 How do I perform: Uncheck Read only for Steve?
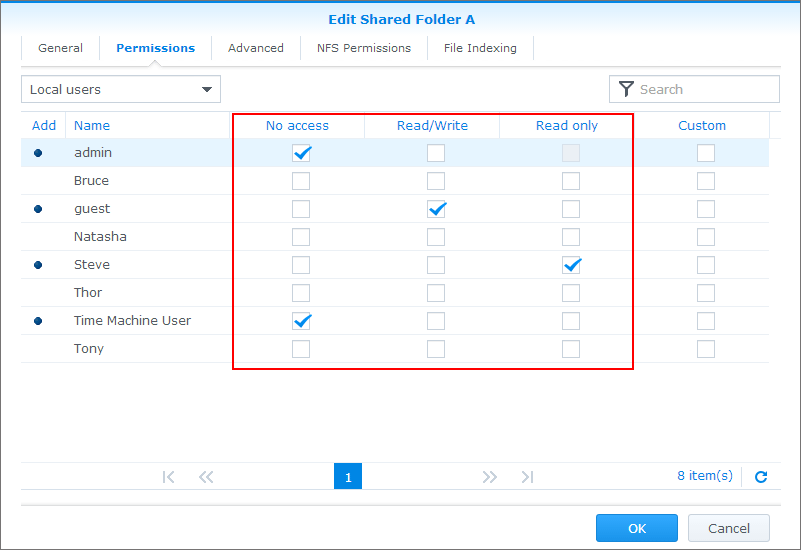point(570,265)
